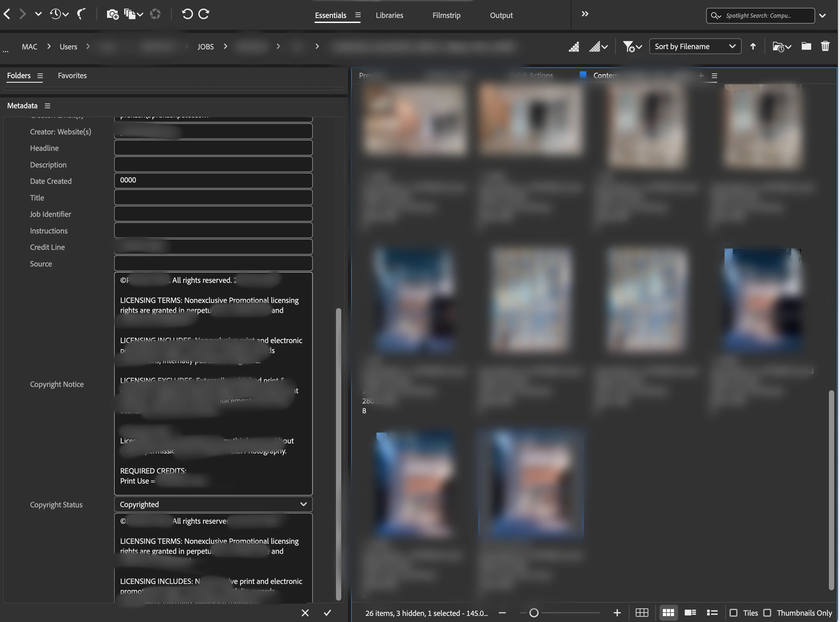840x622 pixels.
Task: Click the rotate counterclockwise icon
Action: point(187,14)
